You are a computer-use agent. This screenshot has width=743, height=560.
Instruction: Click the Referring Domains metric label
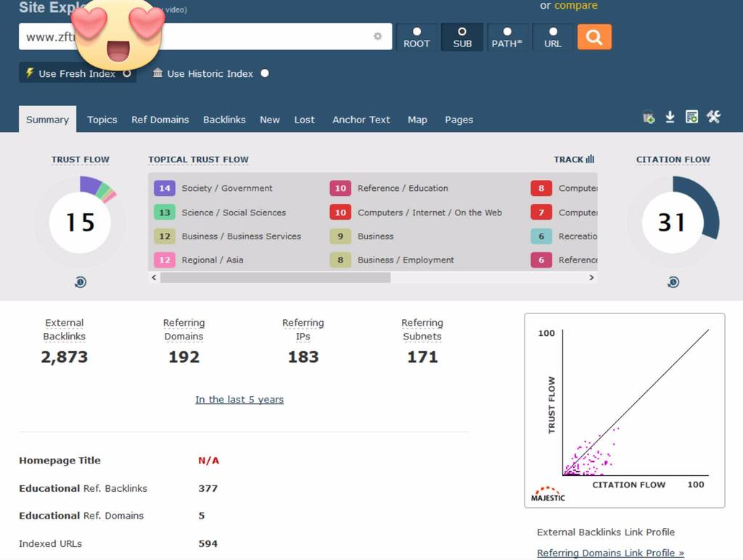pyautogui.click(x=184, y=329)
